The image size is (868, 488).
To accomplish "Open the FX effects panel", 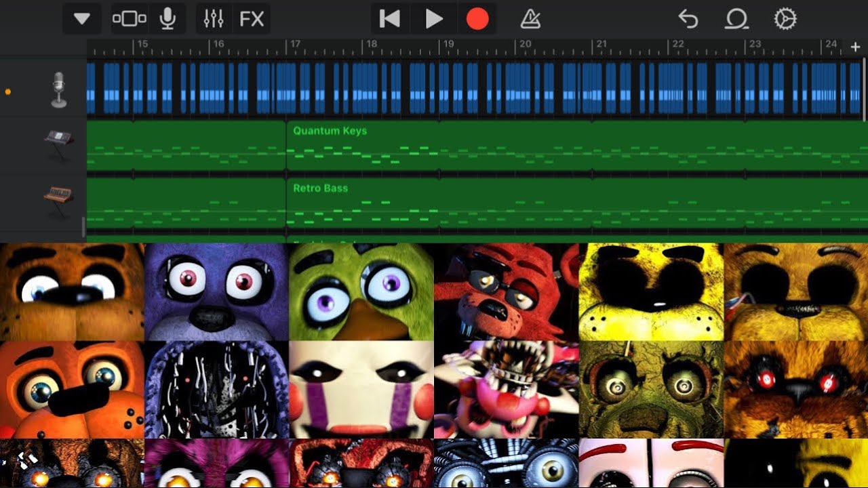I will [x=252, y=19].
